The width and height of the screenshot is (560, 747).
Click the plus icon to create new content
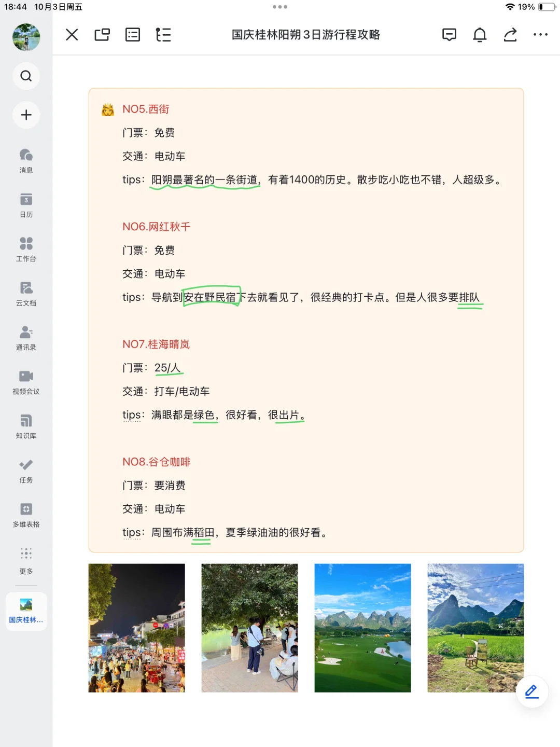click(x=26, y=115)
